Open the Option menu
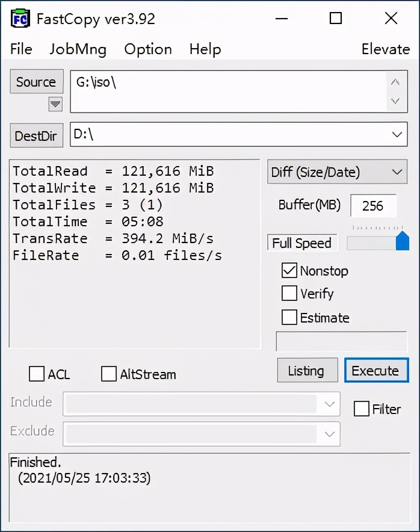Viewport: 420px width, 532px height. 148,49
